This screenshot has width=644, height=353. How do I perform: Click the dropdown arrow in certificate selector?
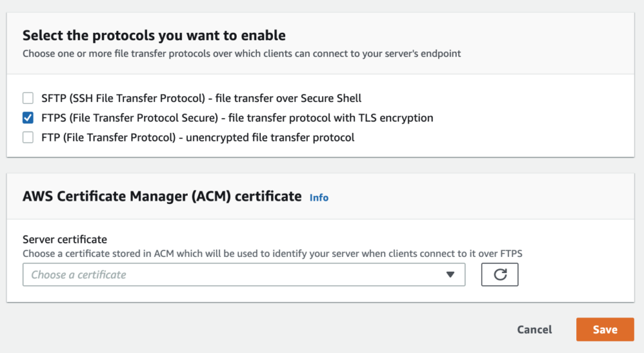[450, 274]
